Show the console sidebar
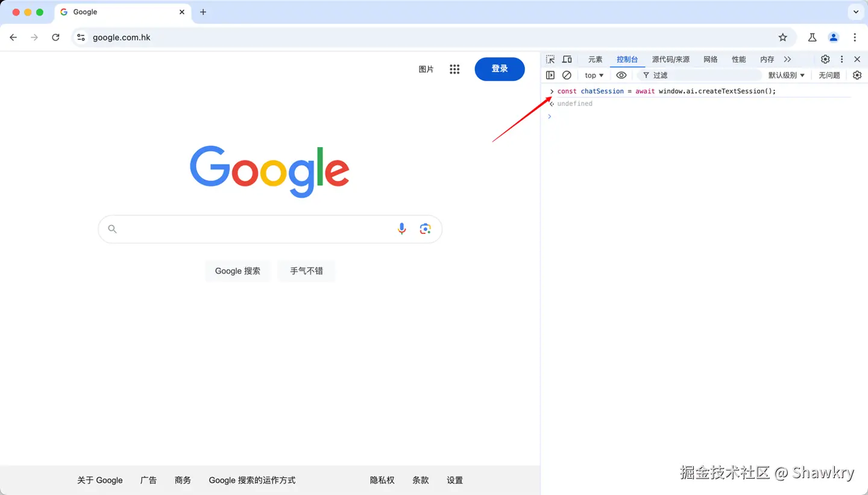 pyautogui.click(x=550, y=75)
